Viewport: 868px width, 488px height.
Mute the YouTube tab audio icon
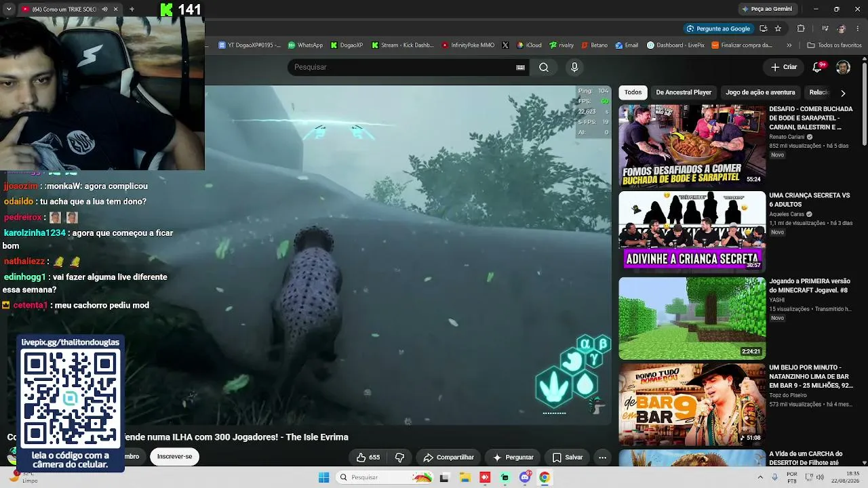(x=104, y=9)
